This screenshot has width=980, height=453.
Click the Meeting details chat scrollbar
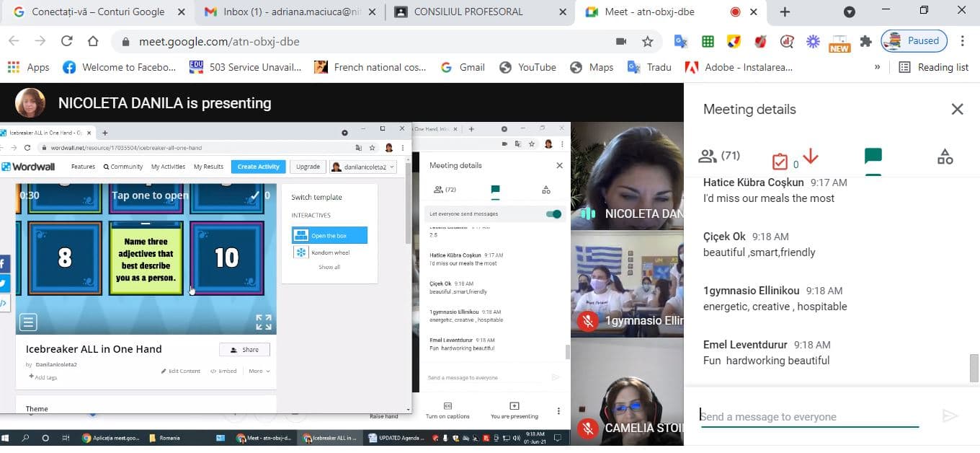[x=974, y=368]
